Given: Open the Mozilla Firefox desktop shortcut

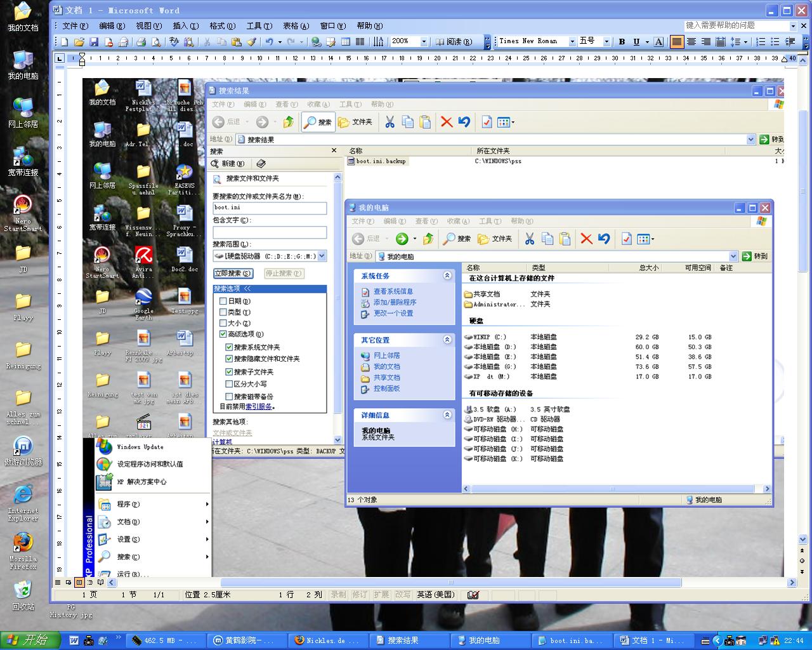Looking at the screenshot, I should (23, 550).
